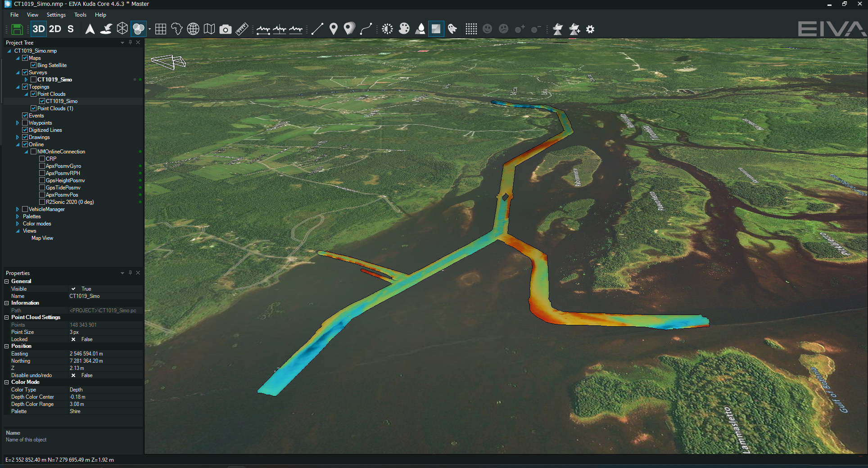Screen dimensions: 868x468
Task: Click the Palette value Shire field
Action: coord(104,411)
